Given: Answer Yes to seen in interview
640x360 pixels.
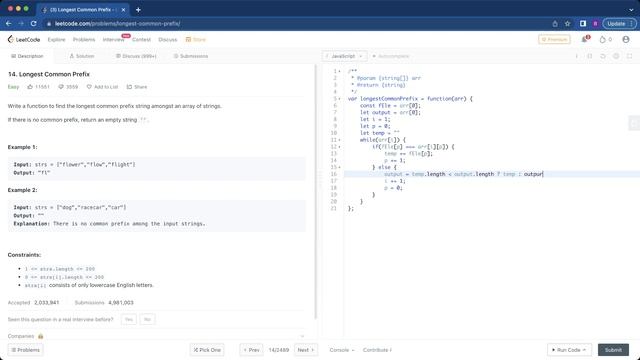Looking at the screenshot, I should [129, 320].
